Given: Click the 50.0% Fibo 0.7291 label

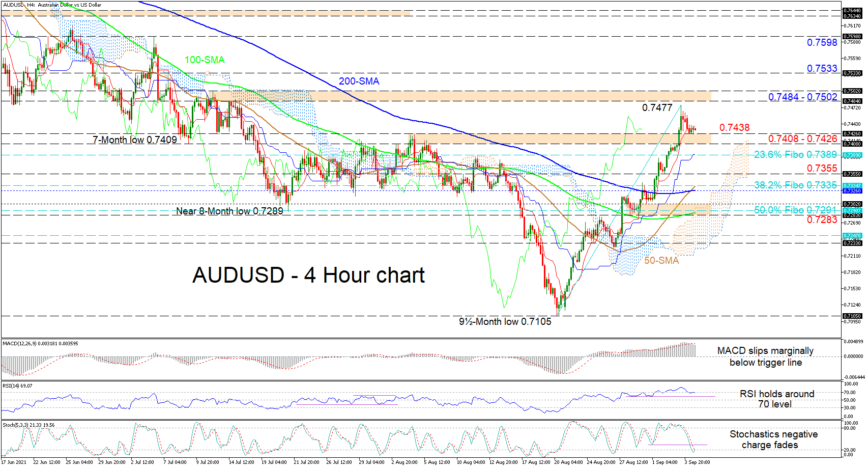Looking at the screenshot, I should [x=796, y=210].
